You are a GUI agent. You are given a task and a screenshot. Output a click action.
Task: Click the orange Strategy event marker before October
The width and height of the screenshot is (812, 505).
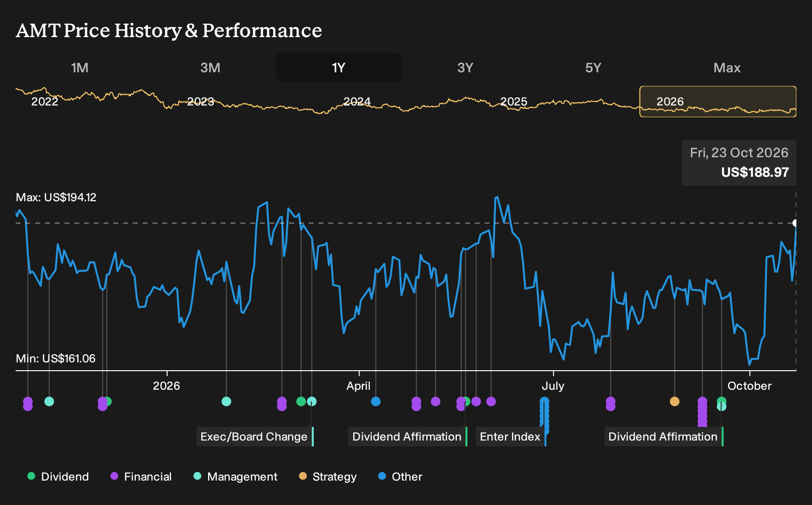(x=675, y=401)
